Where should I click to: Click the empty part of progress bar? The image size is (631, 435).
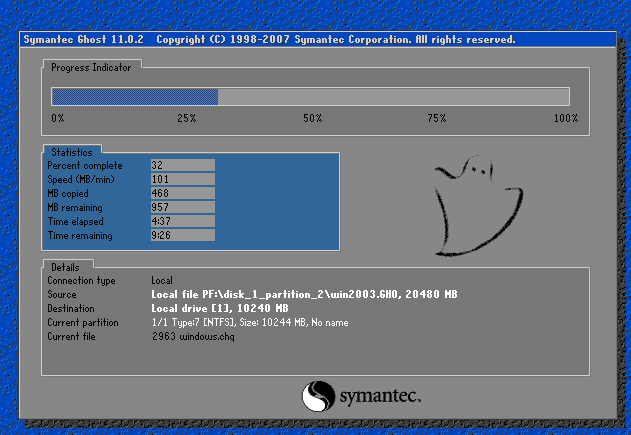pyautogui.click(x=393, y=97)
